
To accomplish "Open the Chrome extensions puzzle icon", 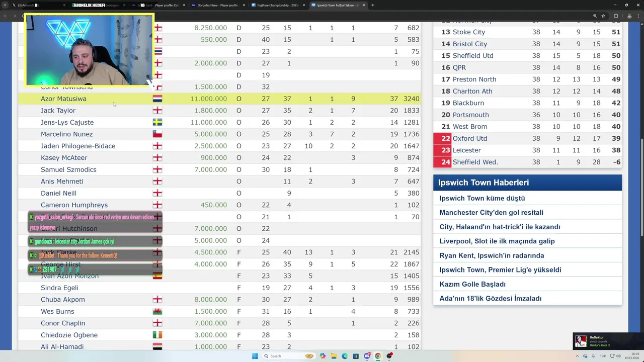I will point(616,16).
